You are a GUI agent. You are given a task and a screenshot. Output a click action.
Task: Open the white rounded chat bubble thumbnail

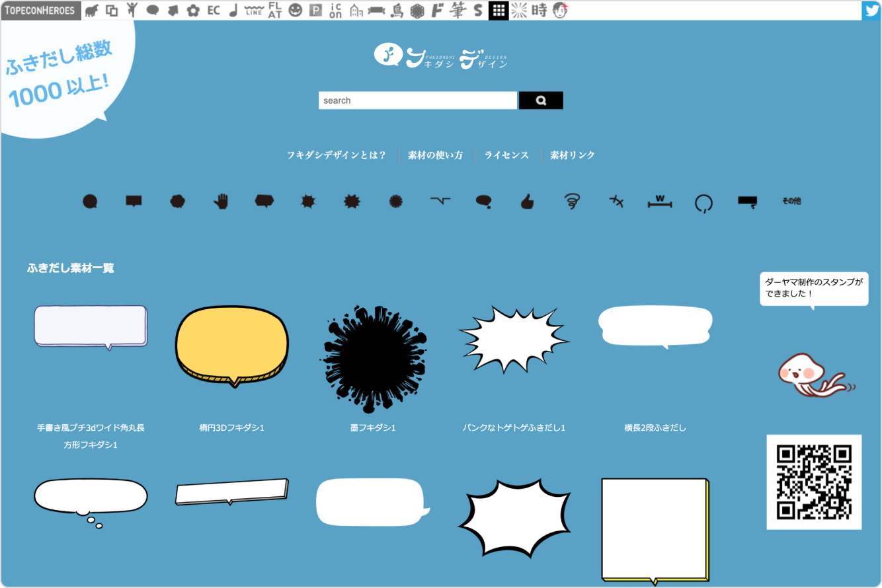[374, 502]
